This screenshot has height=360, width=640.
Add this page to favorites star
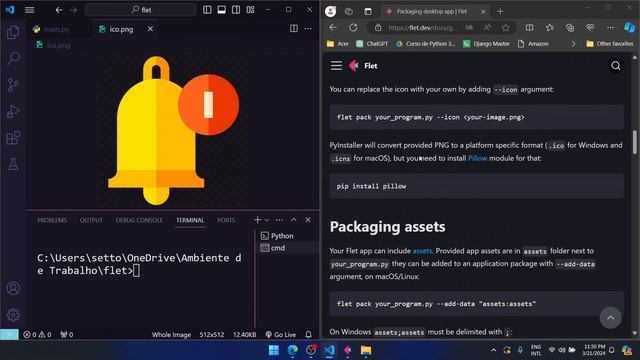coord(506,27)
